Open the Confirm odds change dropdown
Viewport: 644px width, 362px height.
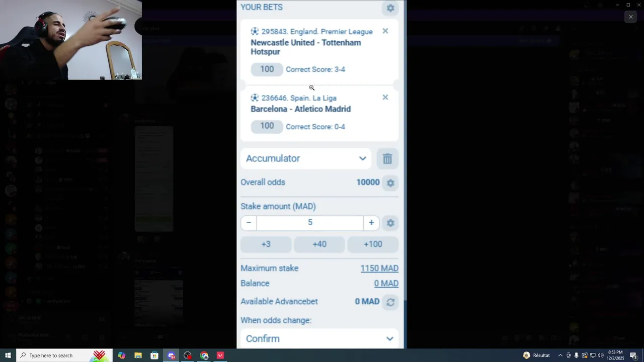coord(319,338)
